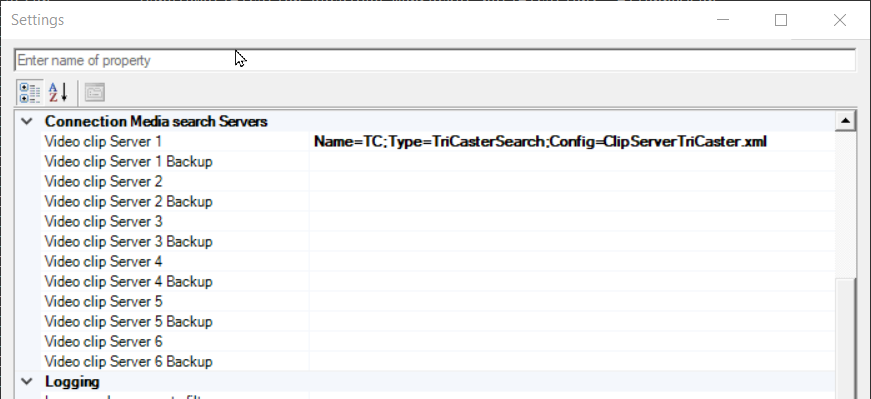Click the scrollbar up arrow in property grid
Image resolution: width=871 pixels, height=399 pixels.
[x=845, y=121]
